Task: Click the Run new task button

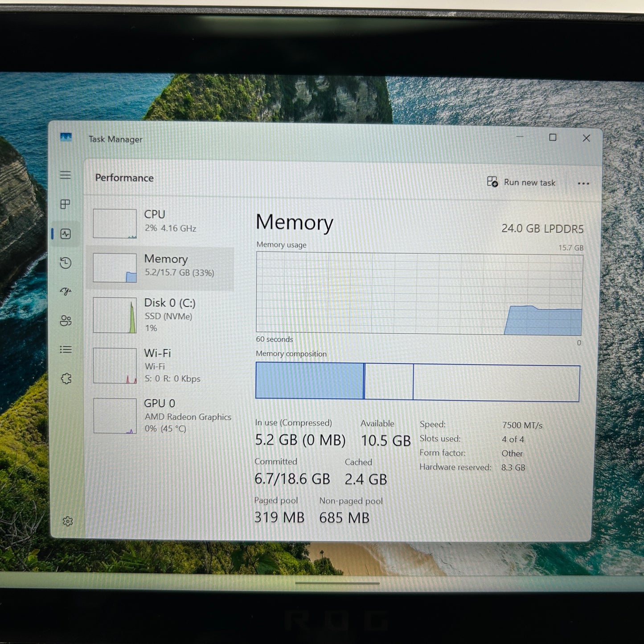Action: point(521,182)
